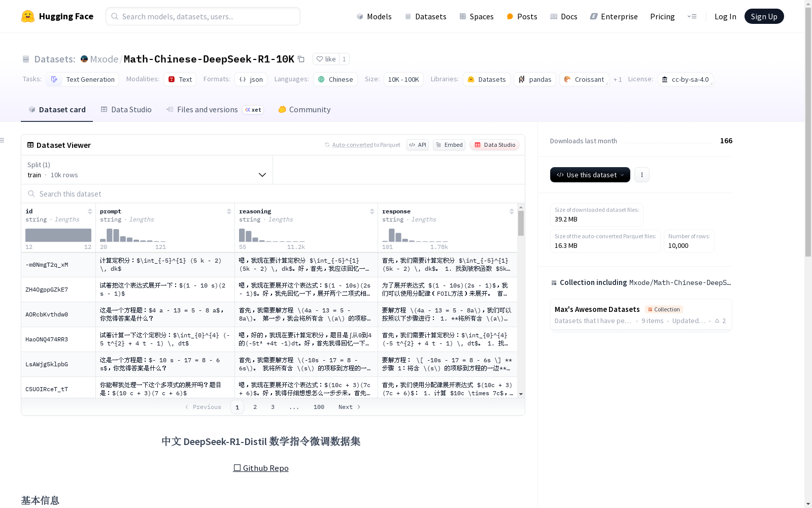Open Spaces in top navigation

click(x=477, y=16)
